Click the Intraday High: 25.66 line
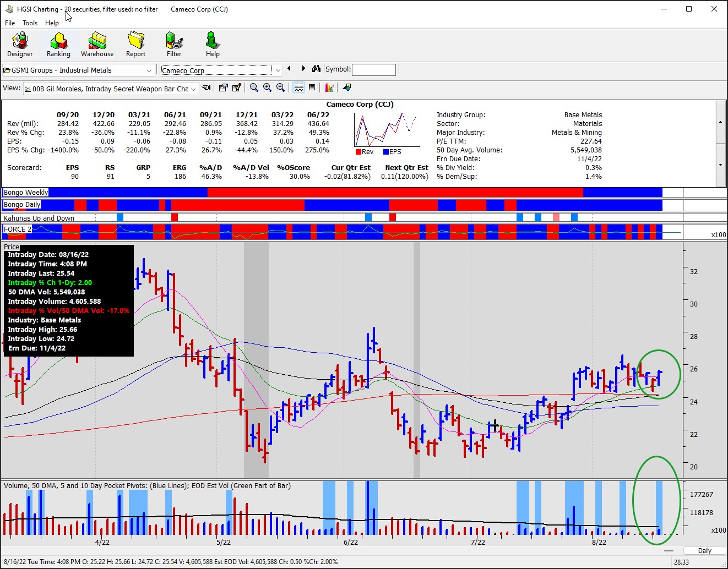The width and height of the screenshot is (728, 569). tap(42, 330)
